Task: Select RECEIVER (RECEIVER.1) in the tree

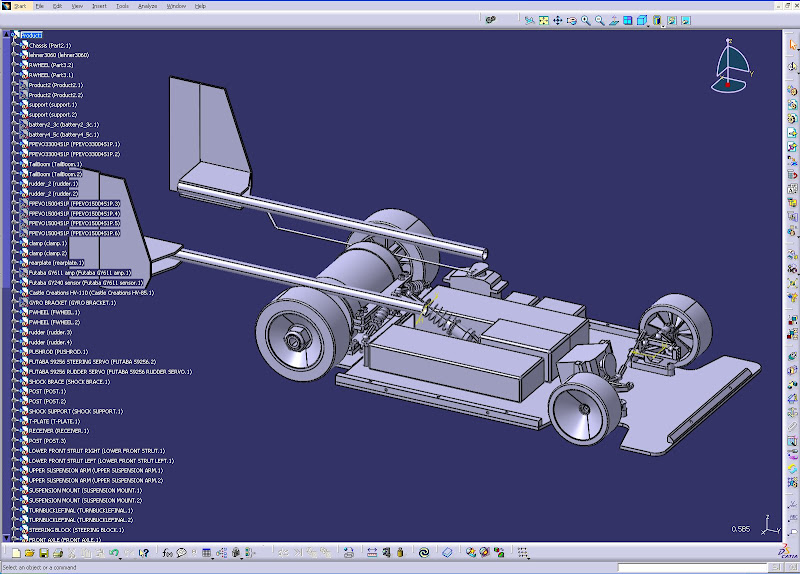Action: click(x=59, y=431)
